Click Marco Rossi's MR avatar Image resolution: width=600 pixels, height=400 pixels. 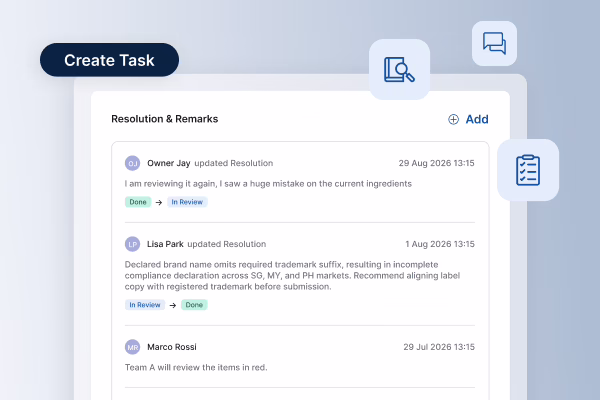click(132, 347)
